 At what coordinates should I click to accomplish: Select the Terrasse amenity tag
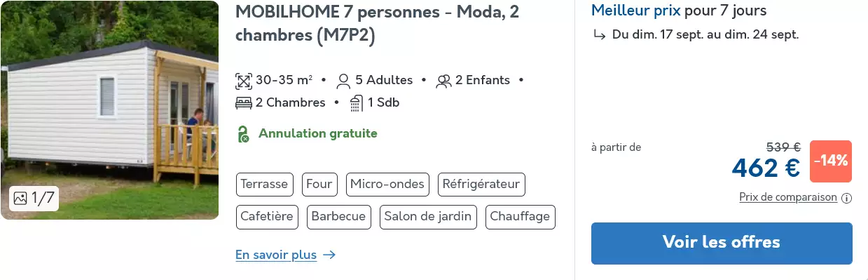pos(265,185)
